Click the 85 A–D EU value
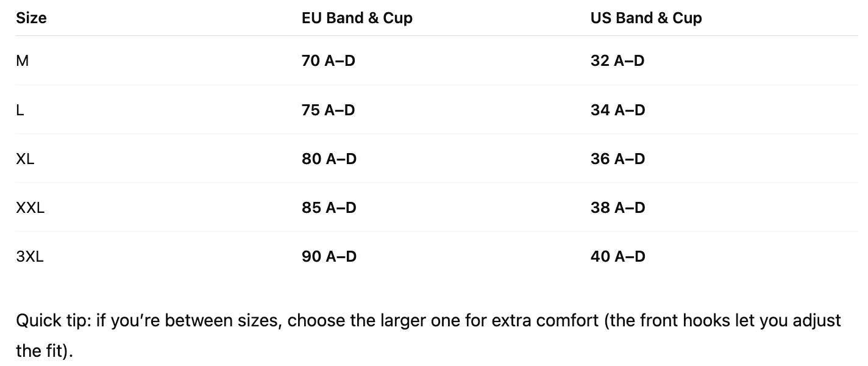 329,207
